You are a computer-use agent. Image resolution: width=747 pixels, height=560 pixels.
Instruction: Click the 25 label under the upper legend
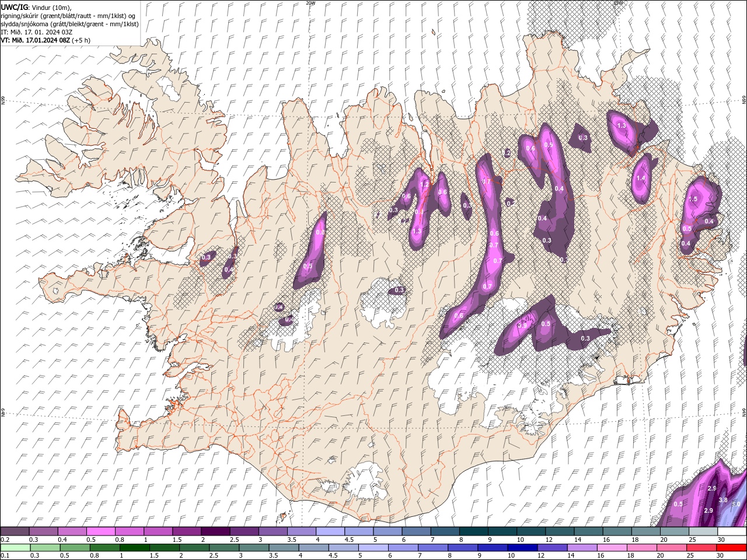click(x=692, y=540)
